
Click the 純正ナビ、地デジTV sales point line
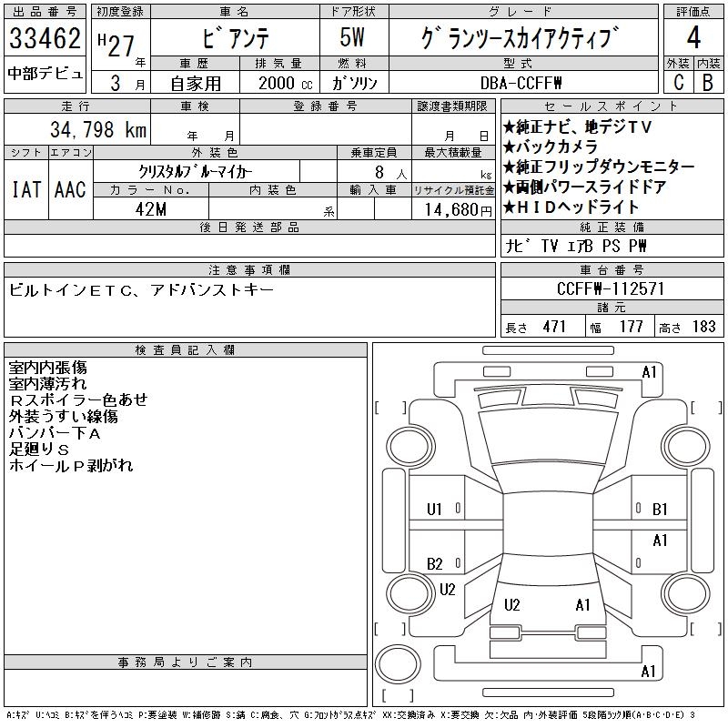(578, 128)
